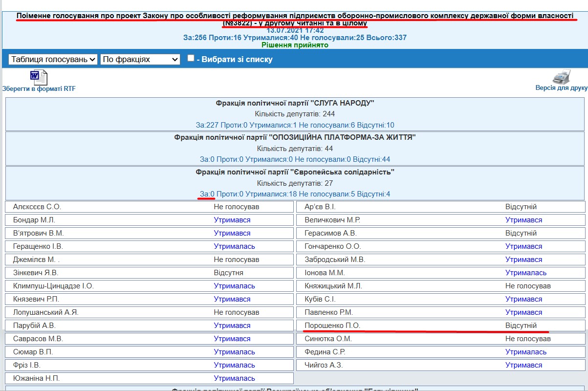This screenshot has width=588, height=391.
Task: Select deputy name 'Іонова М.М.'
Action: pos(325,273)
